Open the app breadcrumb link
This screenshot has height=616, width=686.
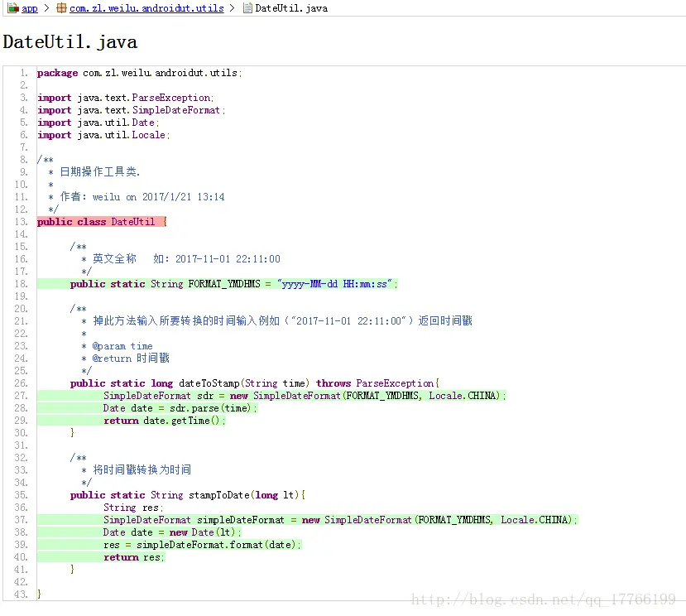[29, 8]
